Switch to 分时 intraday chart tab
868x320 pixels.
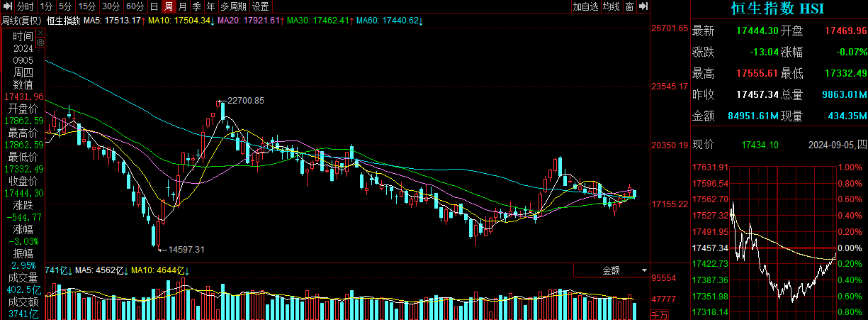[26, 6]
